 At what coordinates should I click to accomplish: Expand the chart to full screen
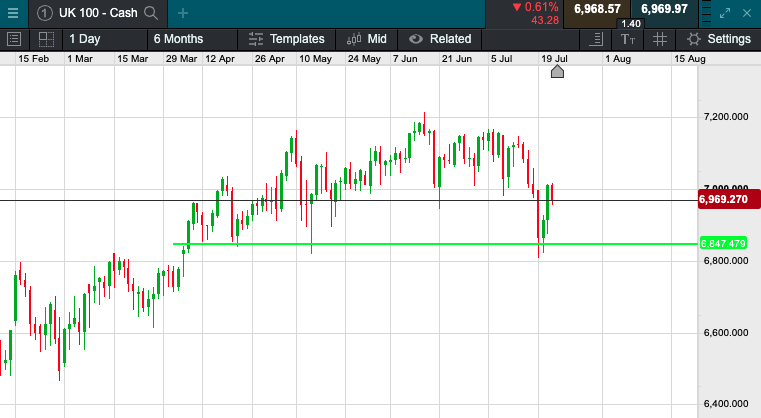click(x=725, y=13)
